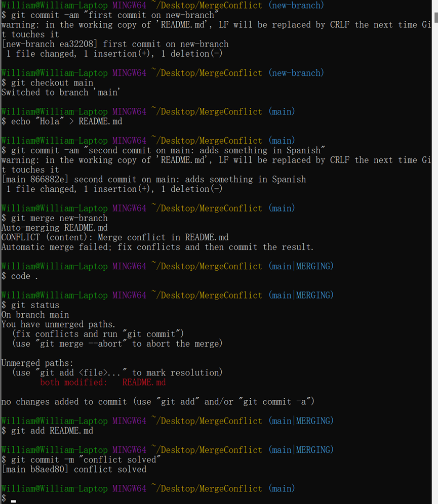Click the 'second commit on main' git commit command
438x504 pixels.
coord(168,150)
